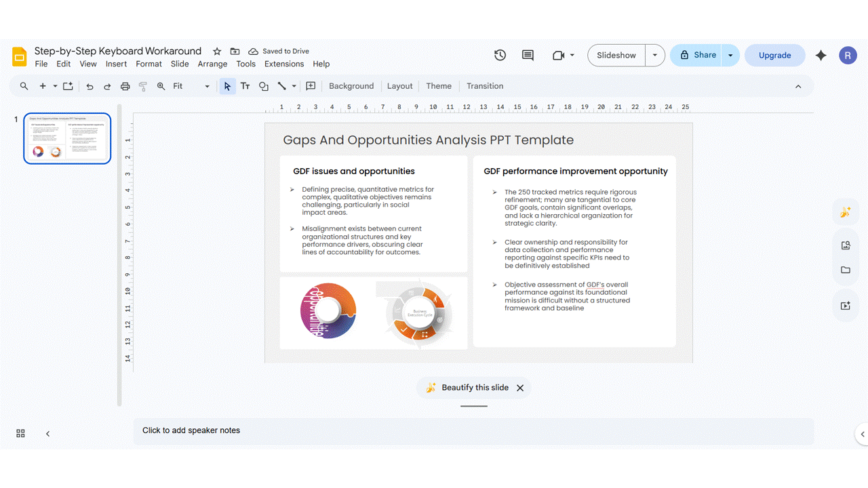Select the Line tool

coord(282,86)
